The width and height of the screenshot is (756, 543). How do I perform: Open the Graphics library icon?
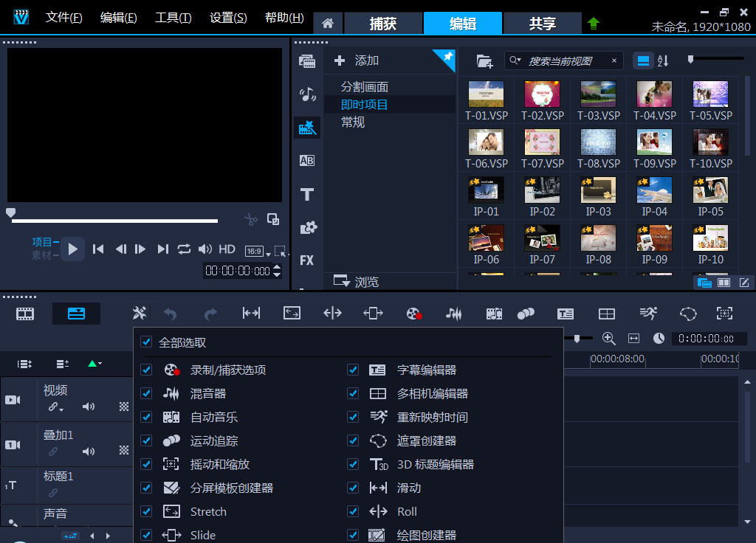308,227
